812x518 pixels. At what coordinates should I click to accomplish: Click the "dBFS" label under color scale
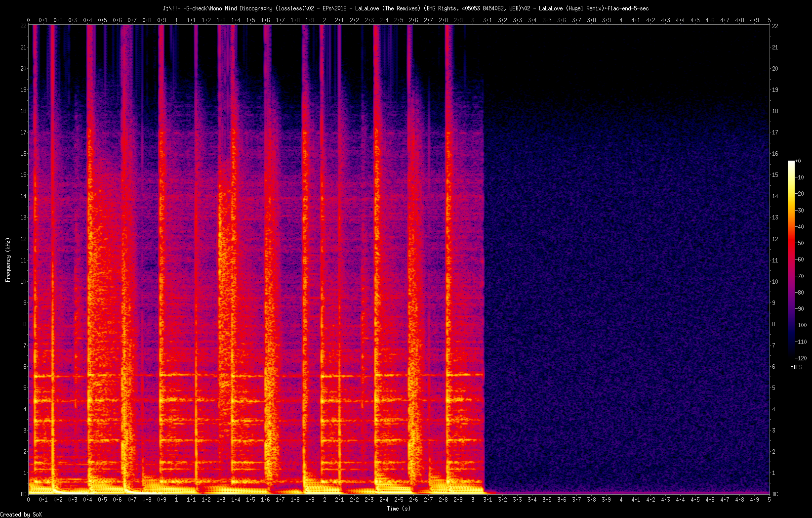[x=796, y=367]
